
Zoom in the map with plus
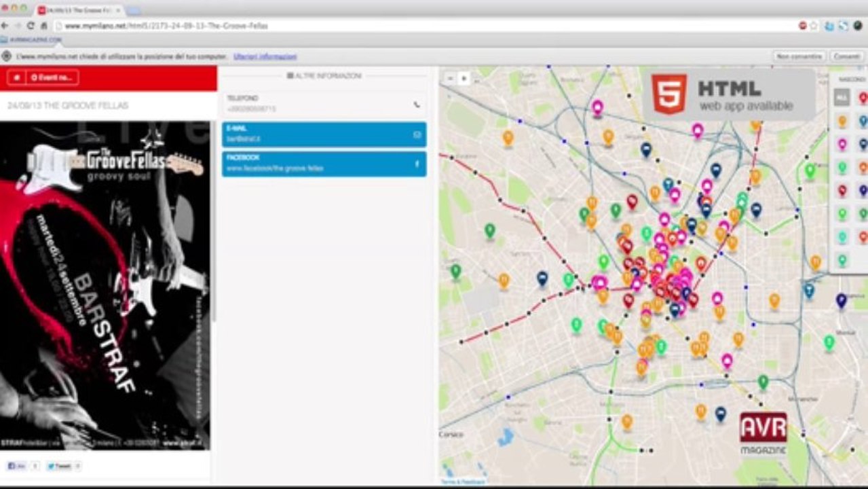click(464, 78)
